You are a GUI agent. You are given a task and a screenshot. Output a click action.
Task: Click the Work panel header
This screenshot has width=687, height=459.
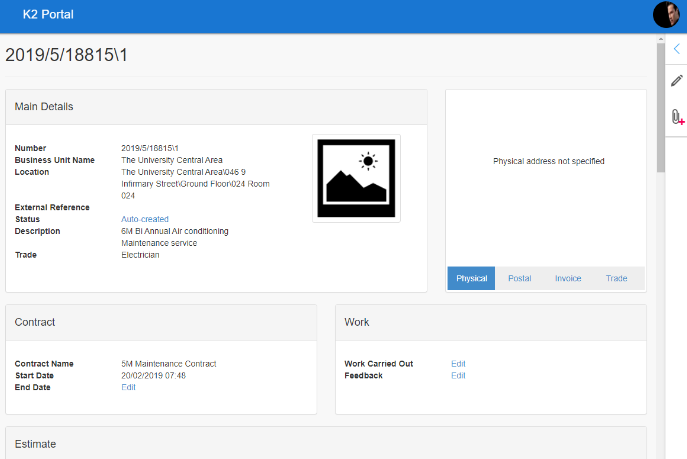click(x=490, y=323)
